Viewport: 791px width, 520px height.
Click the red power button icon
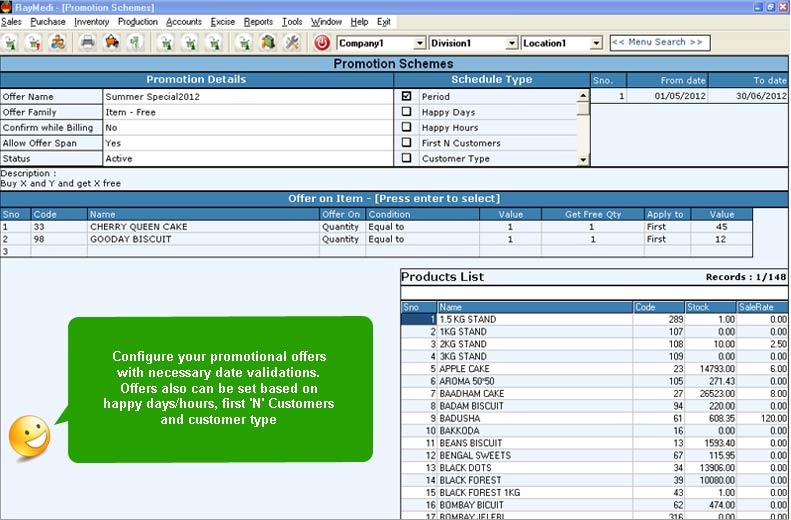click(x=322, y=43)
